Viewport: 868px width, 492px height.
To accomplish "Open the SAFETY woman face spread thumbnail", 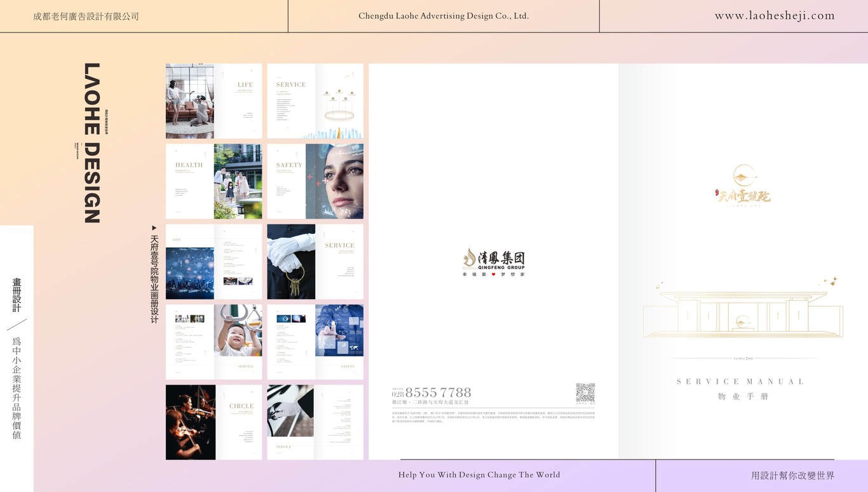I will pyautogui.click(x=315, y=181).
